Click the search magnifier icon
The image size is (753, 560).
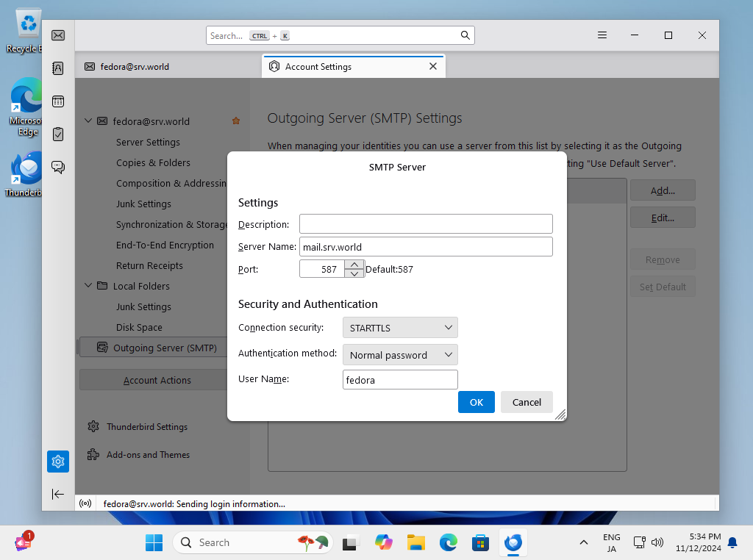tap(465, 35)
